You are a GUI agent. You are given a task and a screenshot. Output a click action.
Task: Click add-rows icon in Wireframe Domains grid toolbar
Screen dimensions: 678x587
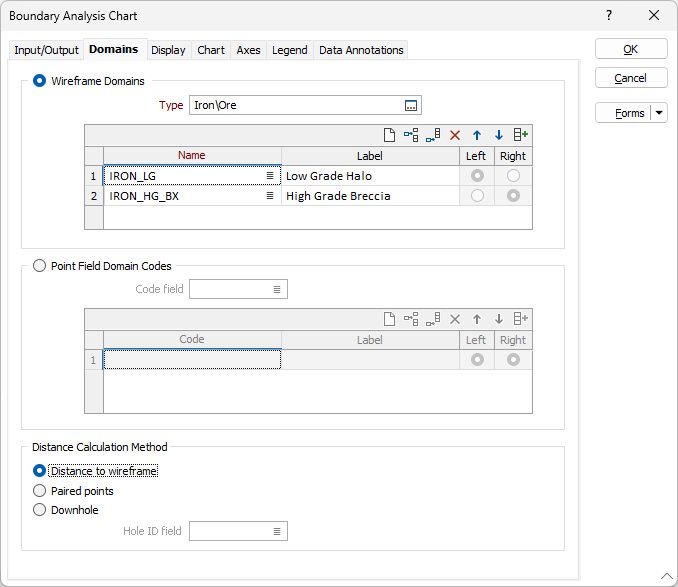pos(521,135)
